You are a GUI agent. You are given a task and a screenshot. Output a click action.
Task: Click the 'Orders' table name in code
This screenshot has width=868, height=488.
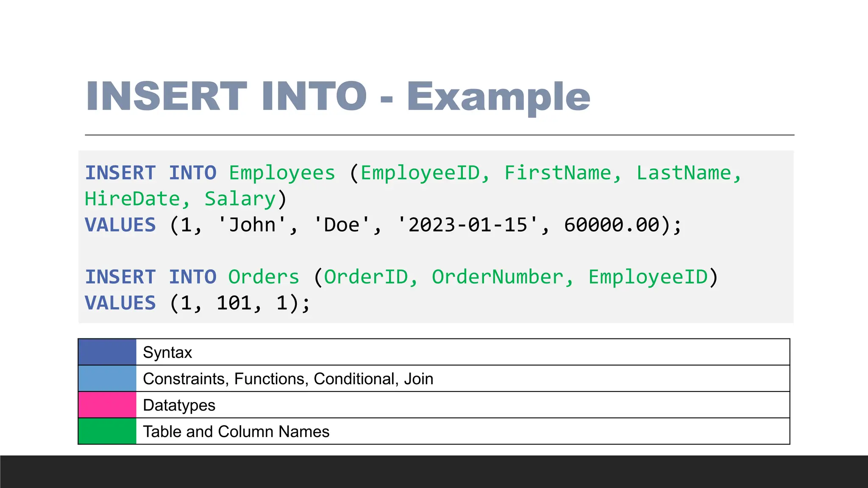(264, 277)
